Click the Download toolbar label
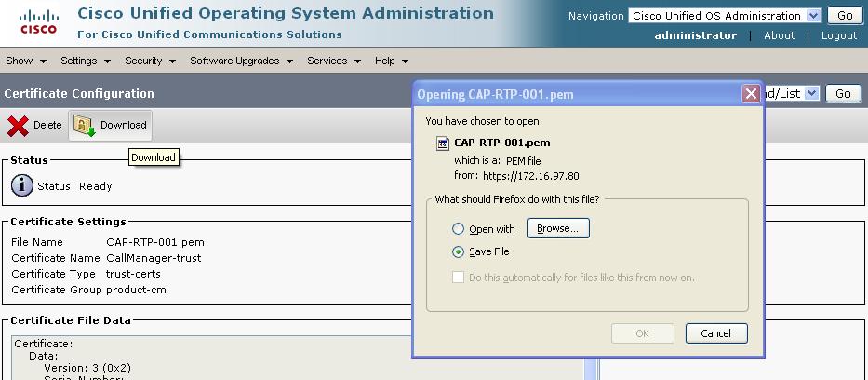The image size is (868, 380). click(124, 125)
